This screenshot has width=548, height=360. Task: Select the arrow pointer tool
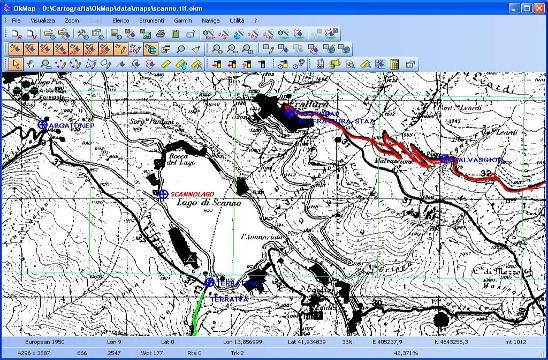click(16, 64)
